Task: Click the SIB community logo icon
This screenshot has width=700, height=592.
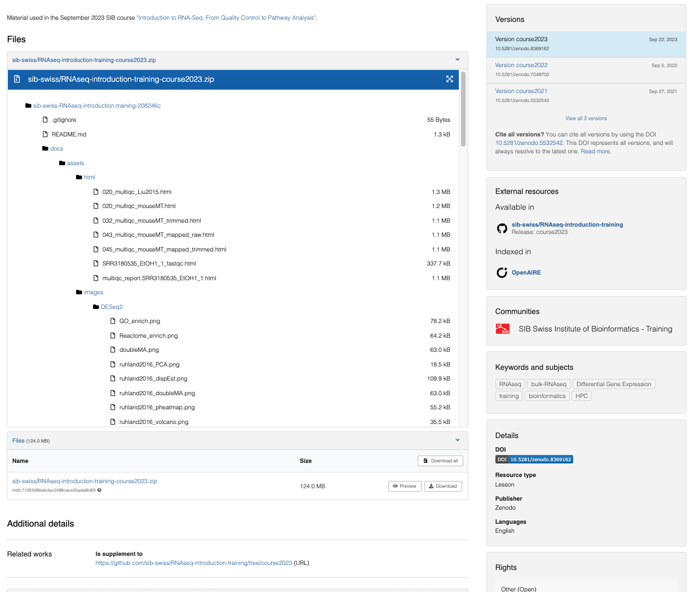Action: point(502,329)
